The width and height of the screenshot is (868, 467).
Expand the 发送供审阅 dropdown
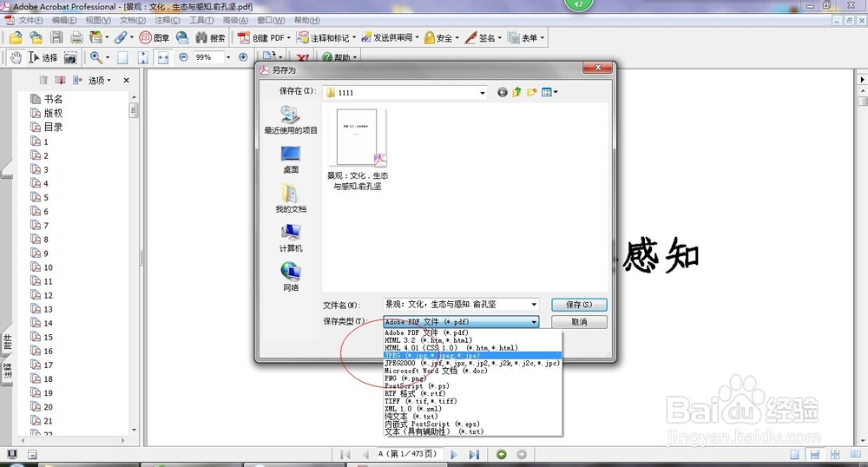pos(418,38)
